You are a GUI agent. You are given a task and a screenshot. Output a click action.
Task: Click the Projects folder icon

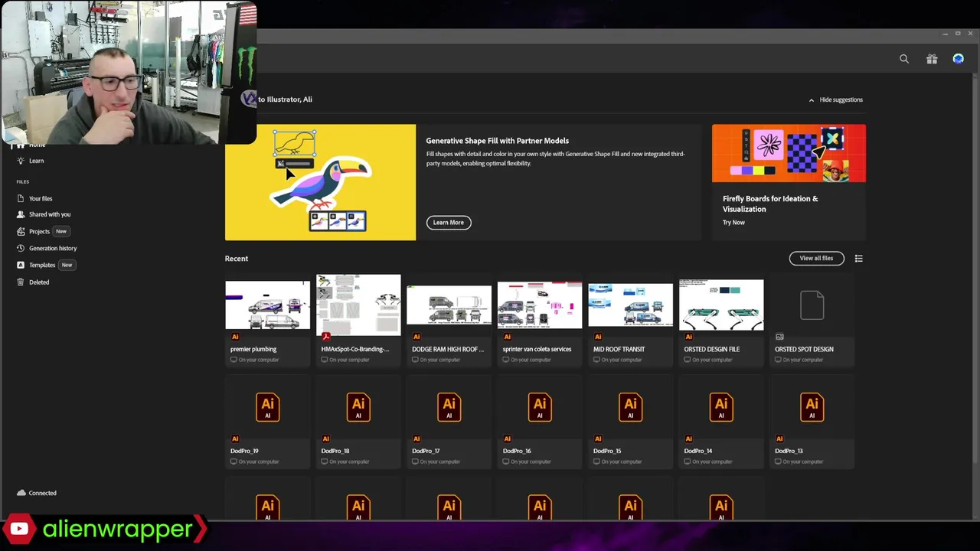(21, 231)
